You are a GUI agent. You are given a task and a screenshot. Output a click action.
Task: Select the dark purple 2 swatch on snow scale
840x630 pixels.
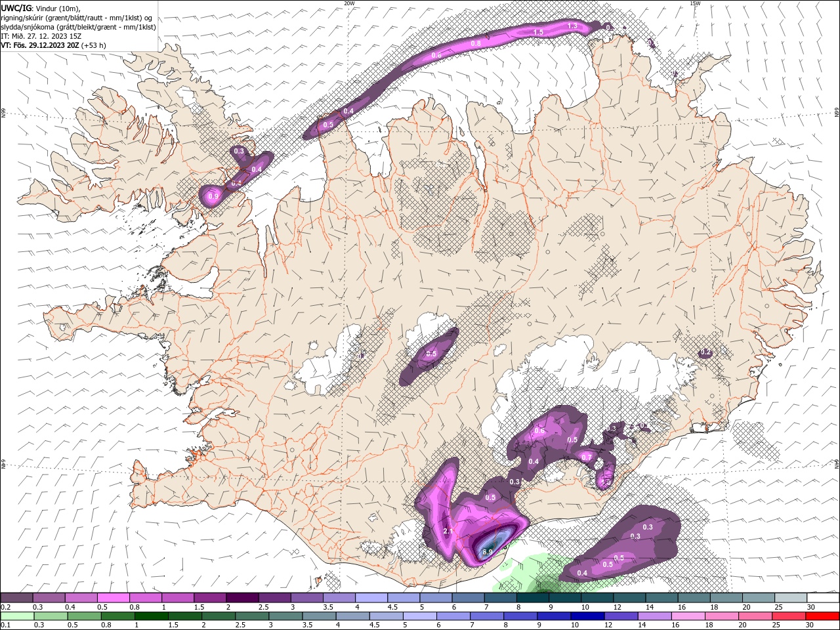[241, 598]
